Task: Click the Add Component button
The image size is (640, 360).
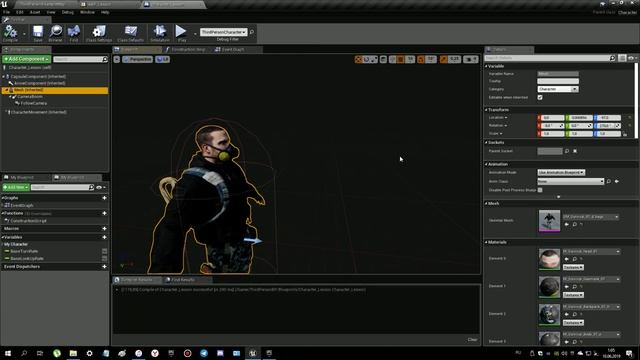Action: (27, 59)
